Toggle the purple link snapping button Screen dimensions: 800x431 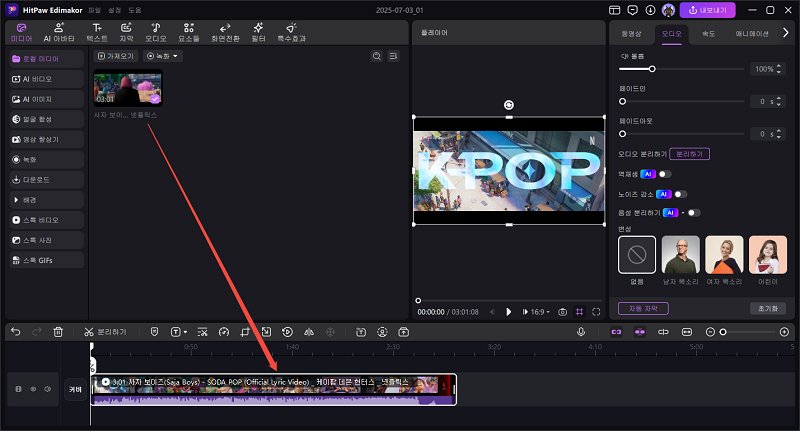(x=616, y=332)
